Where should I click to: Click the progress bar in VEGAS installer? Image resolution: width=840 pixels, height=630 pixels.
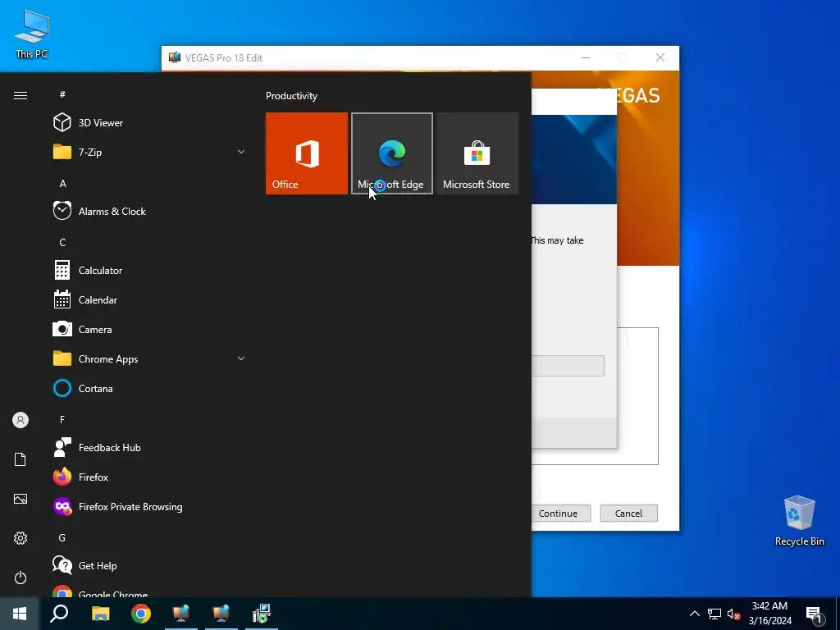568,365
